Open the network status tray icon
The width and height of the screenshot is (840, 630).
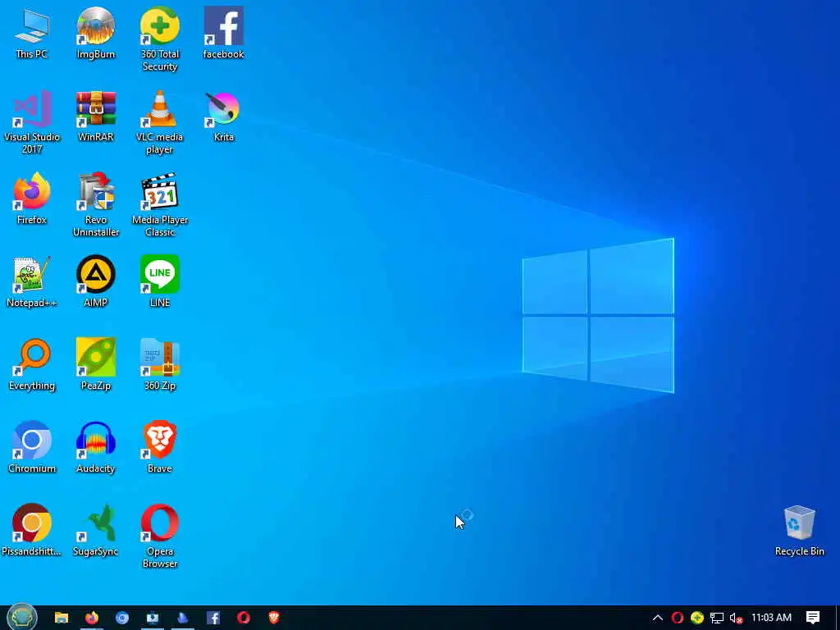(x=717, y=618)
